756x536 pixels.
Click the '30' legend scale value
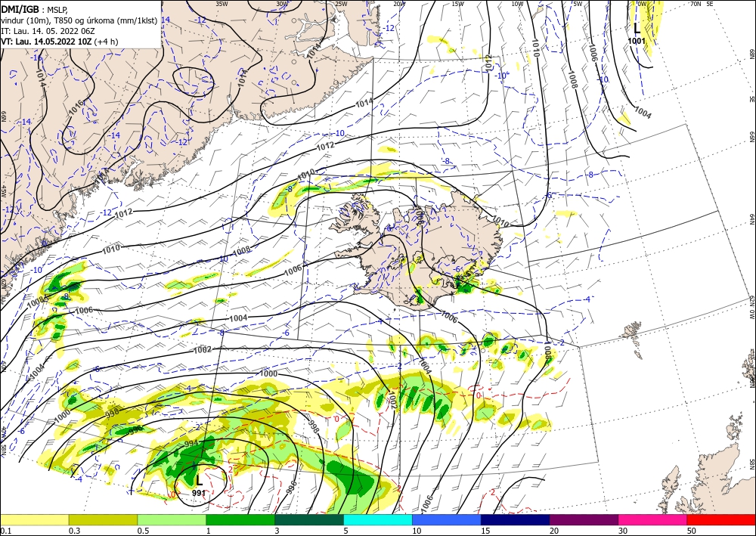623,531
